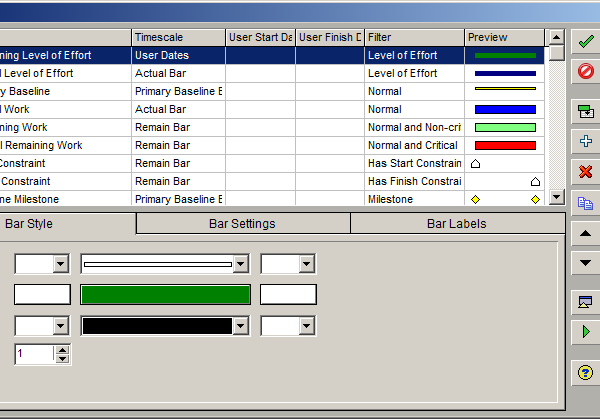Decrease row number with the spinner down arrow

click(62, 359)
